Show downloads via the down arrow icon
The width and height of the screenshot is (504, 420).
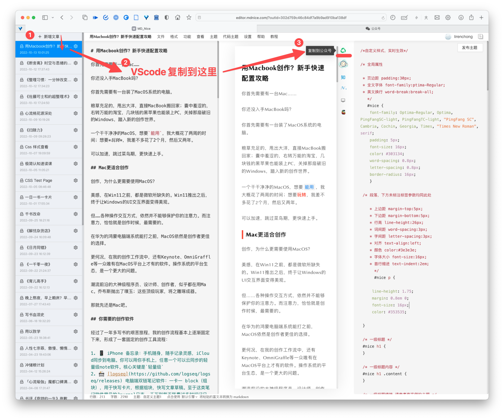(x=461, y=17)
